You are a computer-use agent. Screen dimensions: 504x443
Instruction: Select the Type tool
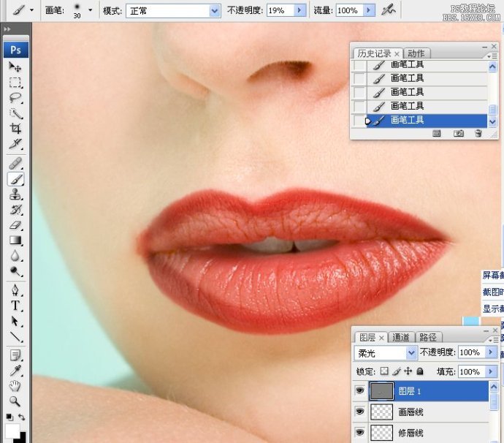click(15, 306)
